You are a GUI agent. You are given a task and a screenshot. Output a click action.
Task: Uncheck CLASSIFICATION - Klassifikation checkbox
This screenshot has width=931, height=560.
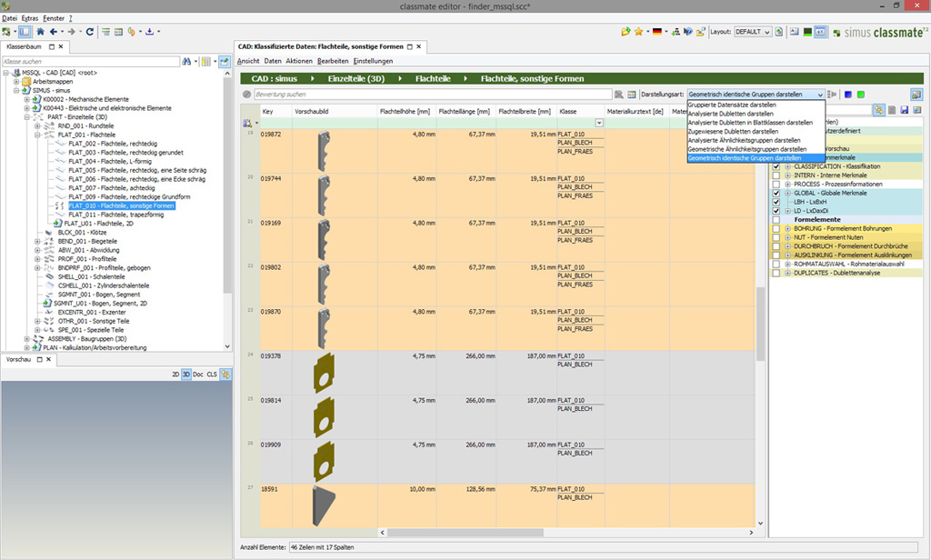tap(776, 166)
